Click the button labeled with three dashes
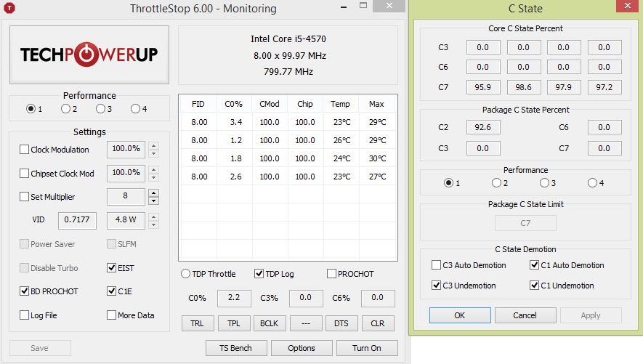 305,323
